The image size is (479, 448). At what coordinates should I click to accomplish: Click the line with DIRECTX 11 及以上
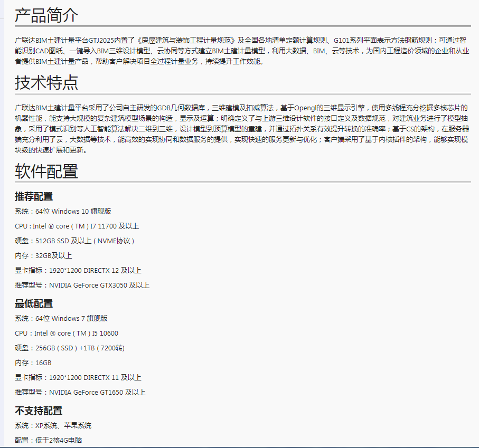click(x=78, y=377)
